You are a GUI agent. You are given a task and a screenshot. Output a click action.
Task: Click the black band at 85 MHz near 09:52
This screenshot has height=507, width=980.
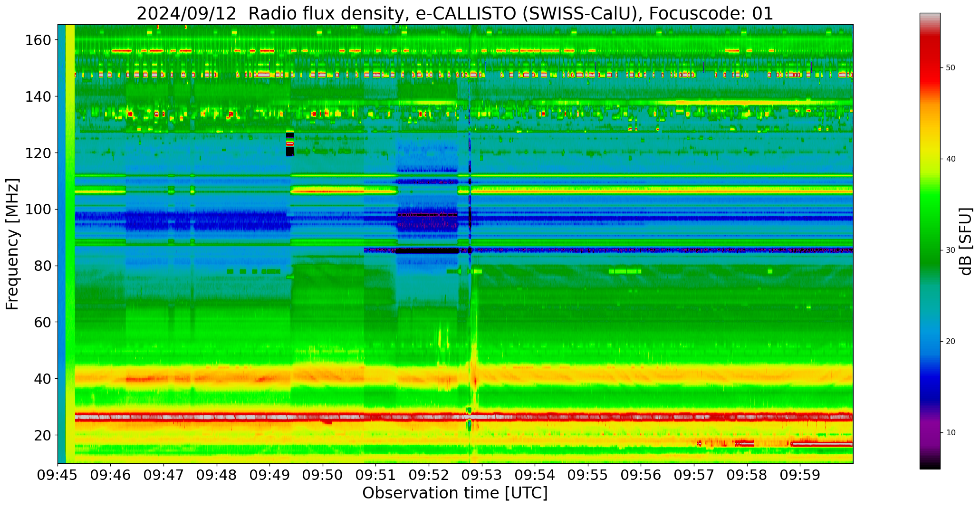(427, 250)
